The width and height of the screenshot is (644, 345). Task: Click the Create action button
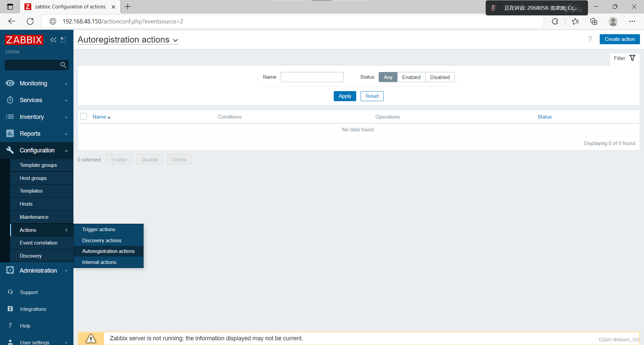point(620,39)
